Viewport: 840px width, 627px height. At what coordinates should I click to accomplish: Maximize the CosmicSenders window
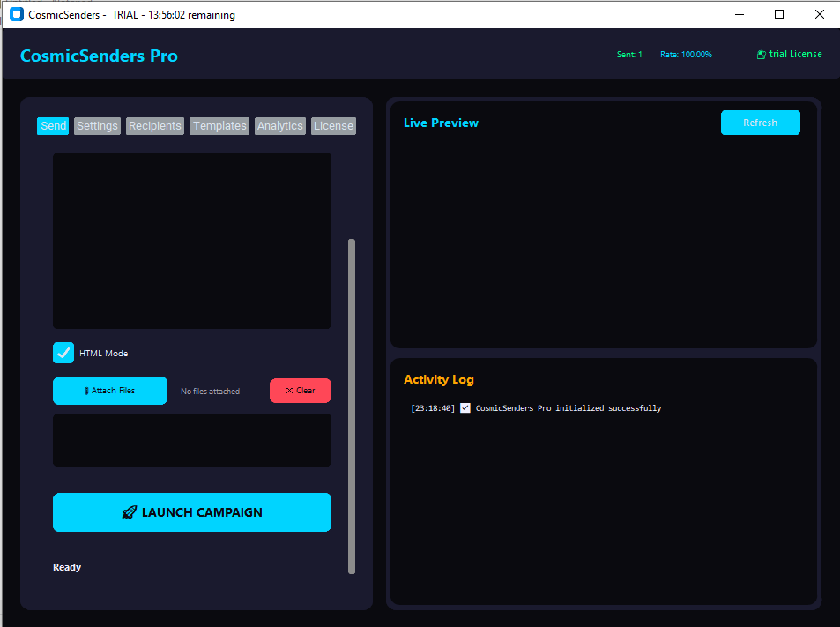[x=779, y=14]
